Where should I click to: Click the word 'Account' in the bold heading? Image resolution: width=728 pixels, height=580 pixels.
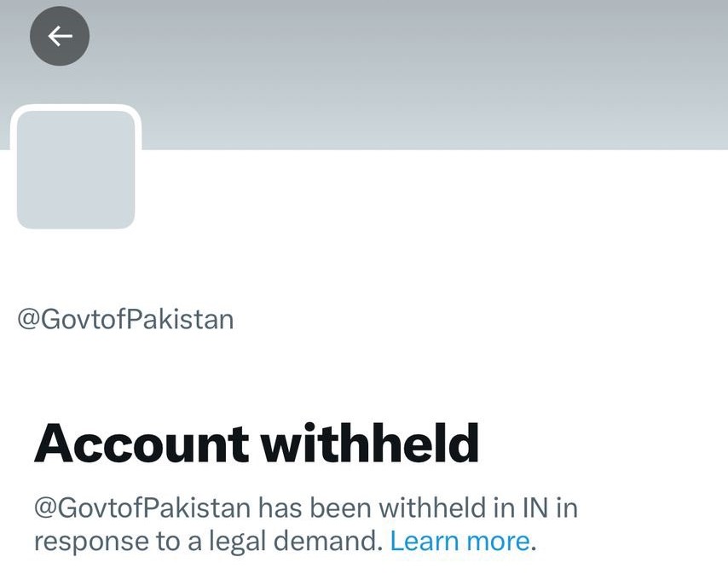coord(142,443)
